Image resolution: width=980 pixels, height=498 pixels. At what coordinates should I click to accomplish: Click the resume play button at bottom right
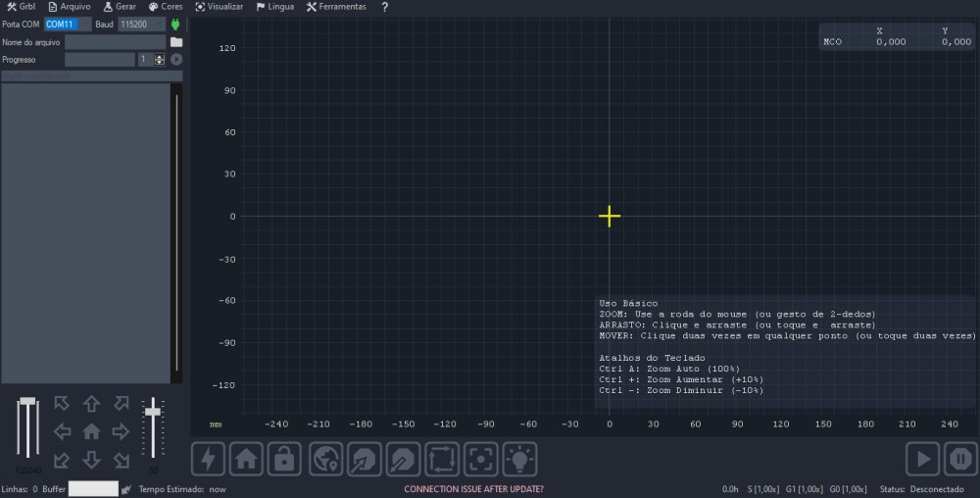[921, 458]
